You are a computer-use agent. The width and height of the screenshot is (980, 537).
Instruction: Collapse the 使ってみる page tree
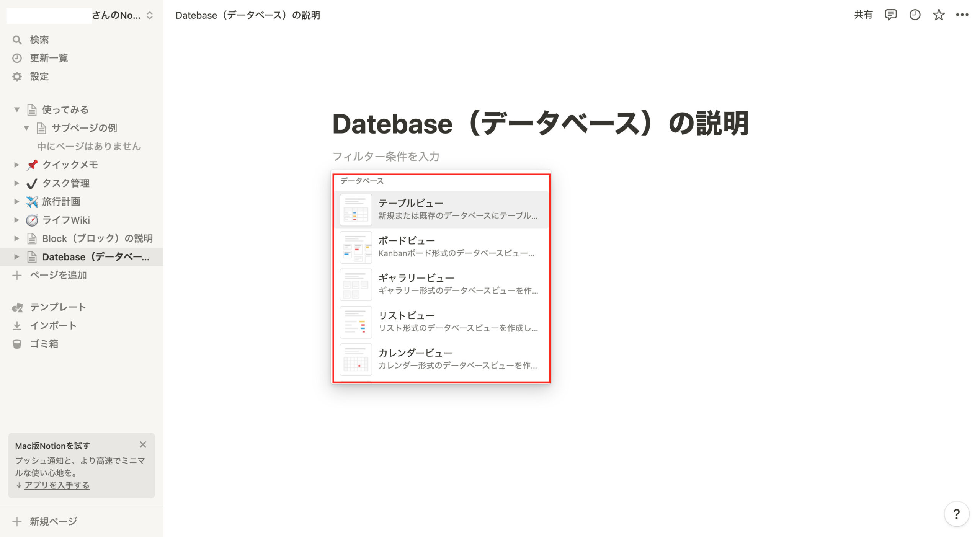(17, 110)
